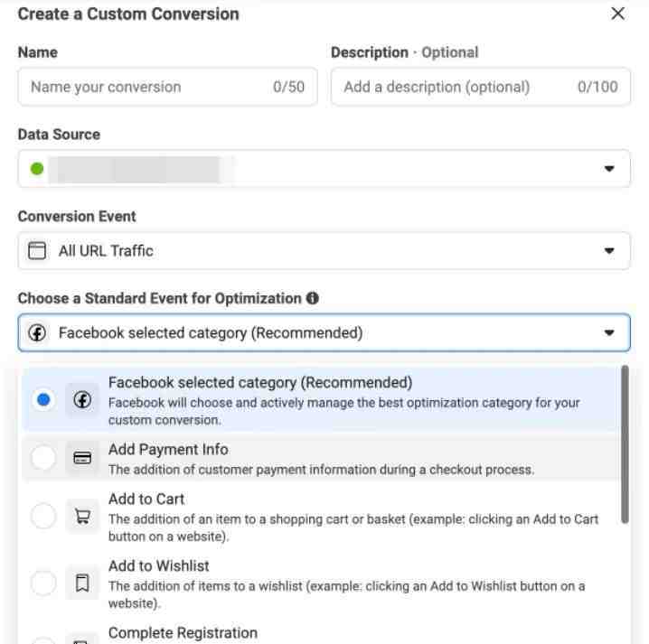
Task: Click the credit card icon for Add Payment Info
Action: click(82, 458)
